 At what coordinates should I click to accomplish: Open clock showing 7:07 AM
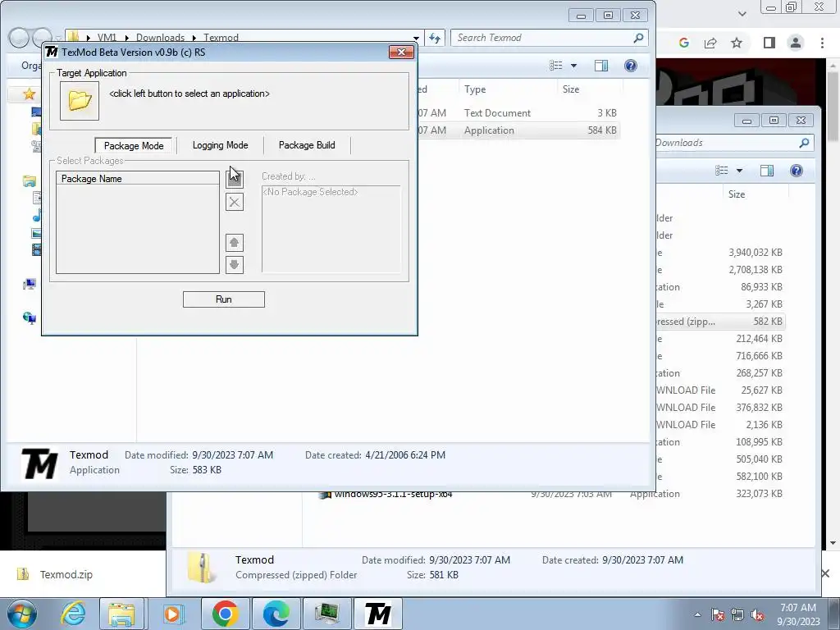[798, 614]
